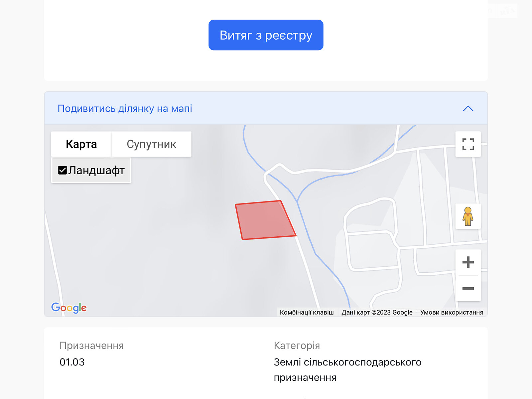Collapse the map section with chevron arrow
This screenshot has width=532, height=399.
(x=468, y=109)
